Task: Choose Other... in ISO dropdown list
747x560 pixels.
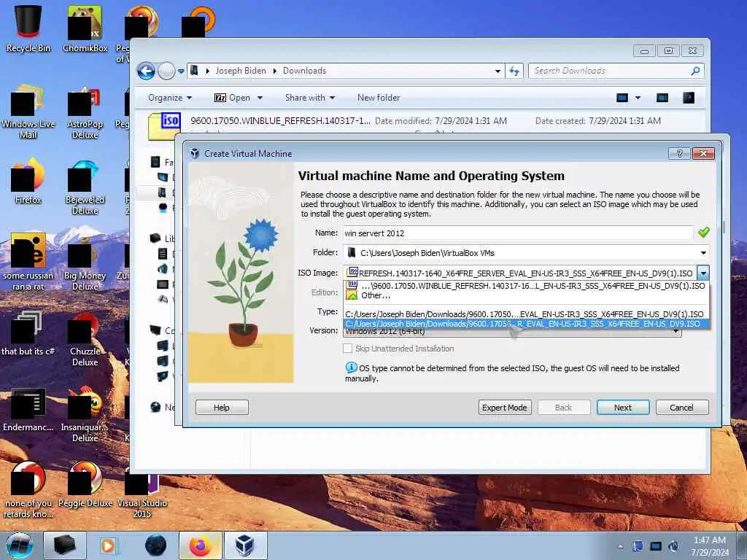Action: pos(526,295)
